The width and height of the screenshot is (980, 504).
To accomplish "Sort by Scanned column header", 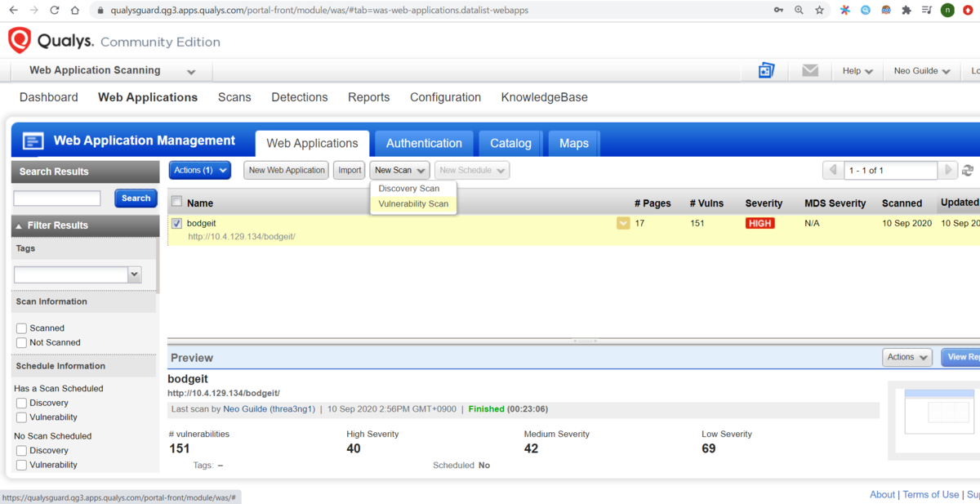I will point(902,203).
